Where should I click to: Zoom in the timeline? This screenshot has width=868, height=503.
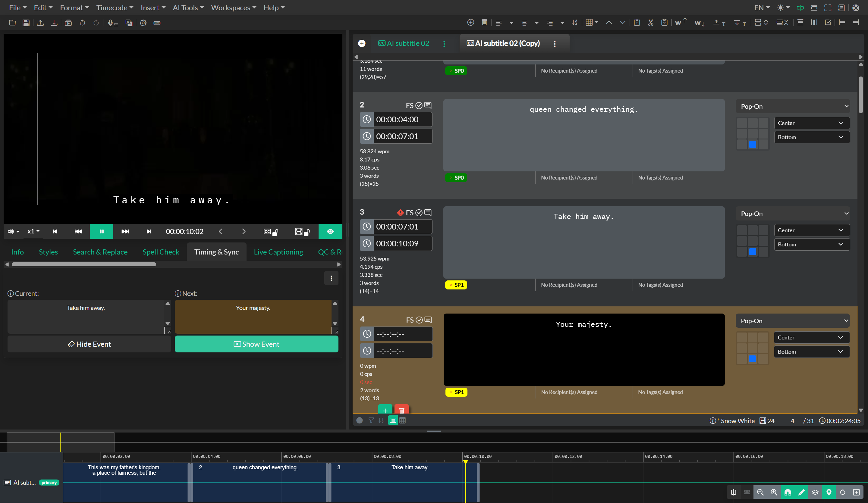[774, 492]
